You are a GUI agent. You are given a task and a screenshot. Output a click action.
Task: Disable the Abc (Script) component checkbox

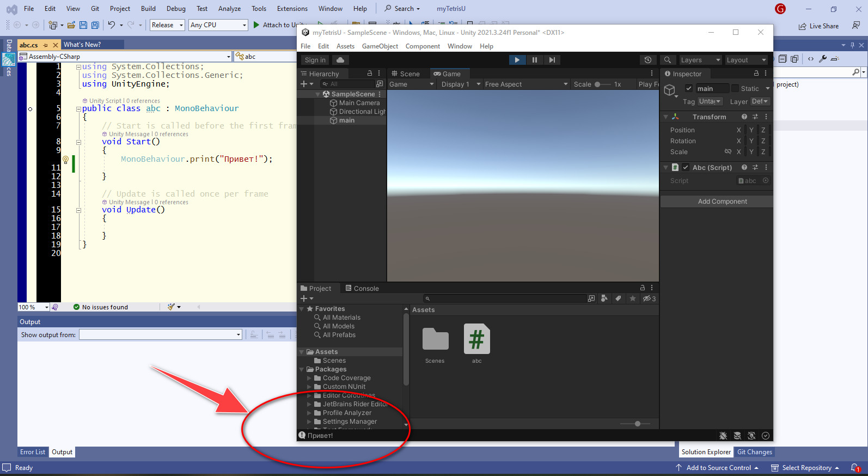click(686, 167)
